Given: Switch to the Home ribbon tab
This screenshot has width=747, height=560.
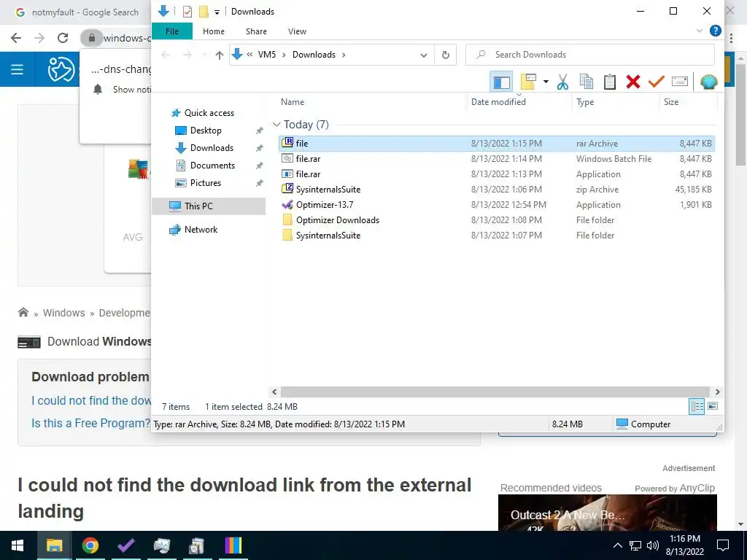Looking at the screenshot, I should [x=214, y=31].
